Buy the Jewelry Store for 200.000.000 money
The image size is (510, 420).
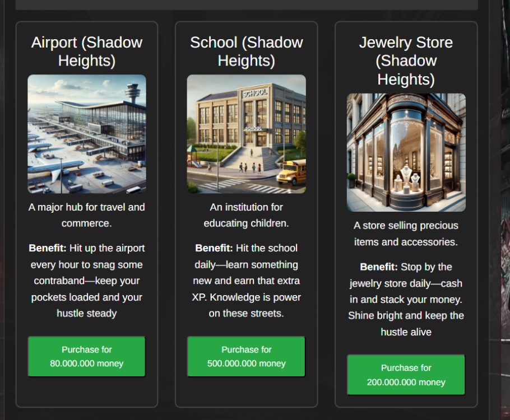406,375
